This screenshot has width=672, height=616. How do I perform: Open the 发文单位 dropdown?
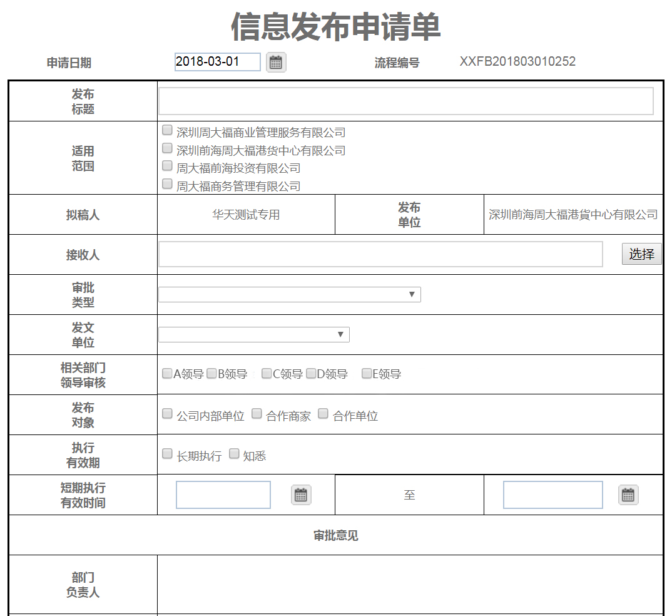point(253,334)
